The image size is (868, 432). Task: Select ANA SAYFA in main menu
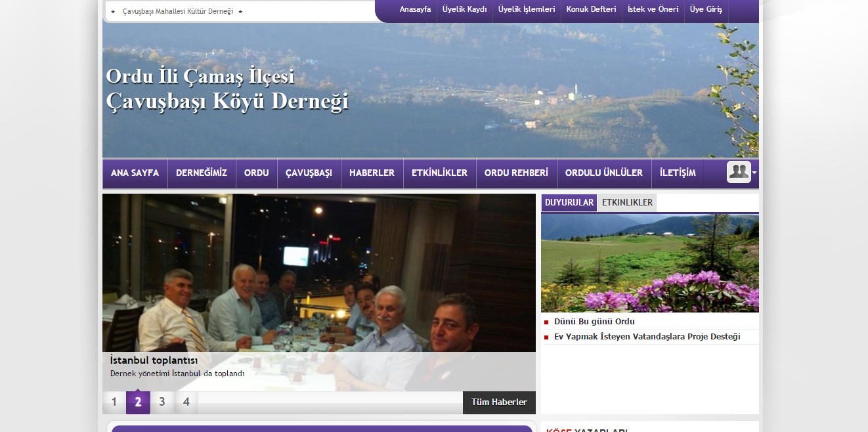coord(135,173)
